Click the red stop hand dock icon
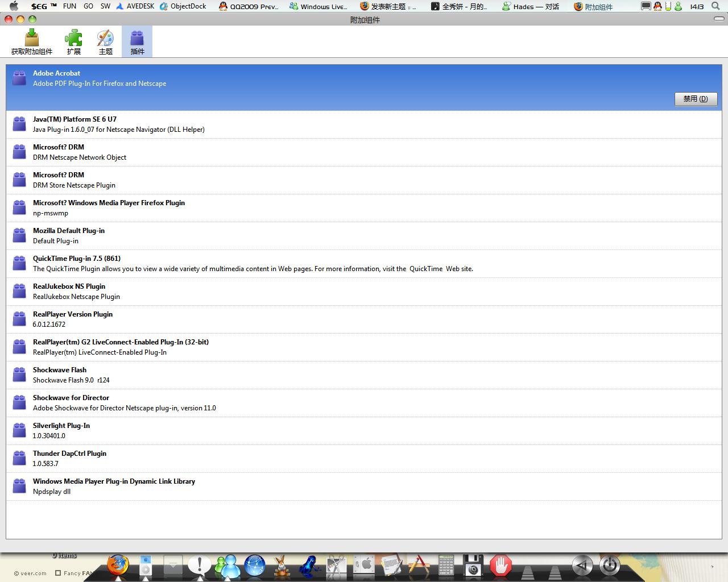 pos(500,566)
